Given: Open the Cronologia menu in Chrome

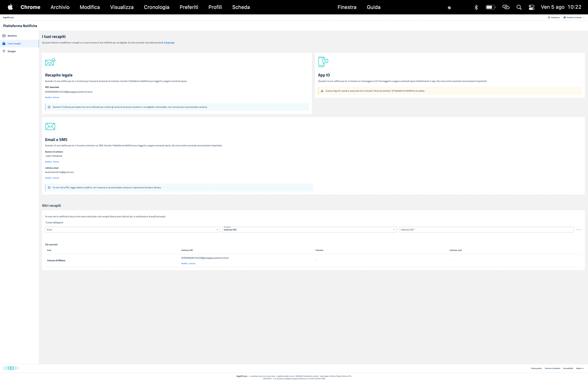Looking at the screenshot, I should pyautogui.click(x=156, y=7).
